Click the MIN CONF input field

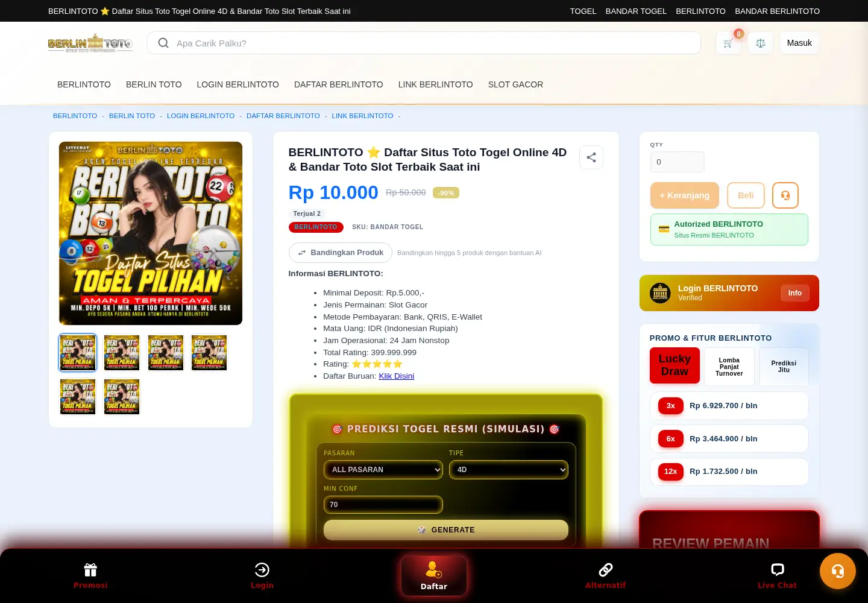click(x=383, y=505)
